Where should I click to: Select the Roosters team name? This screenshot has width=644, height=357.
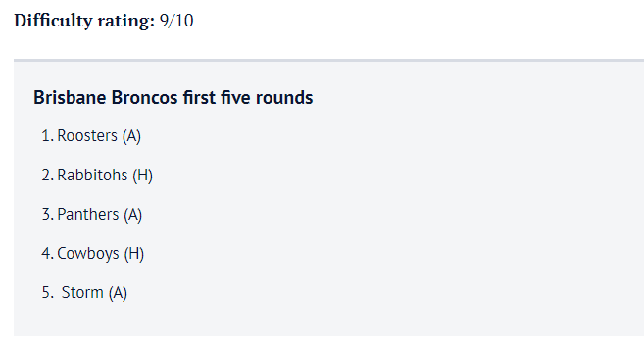click(x=87, y=136)
